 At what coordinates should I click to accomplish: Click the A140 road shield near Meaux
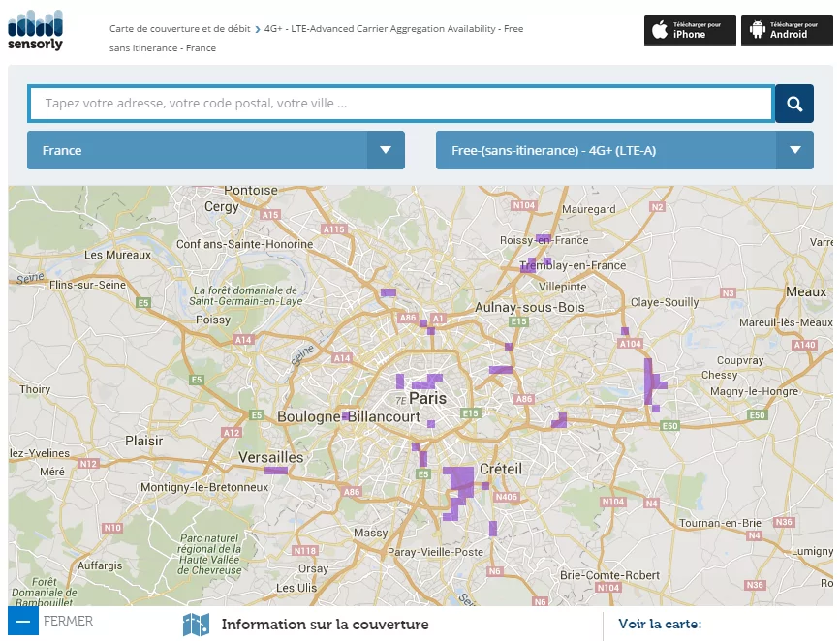[803, 345]
